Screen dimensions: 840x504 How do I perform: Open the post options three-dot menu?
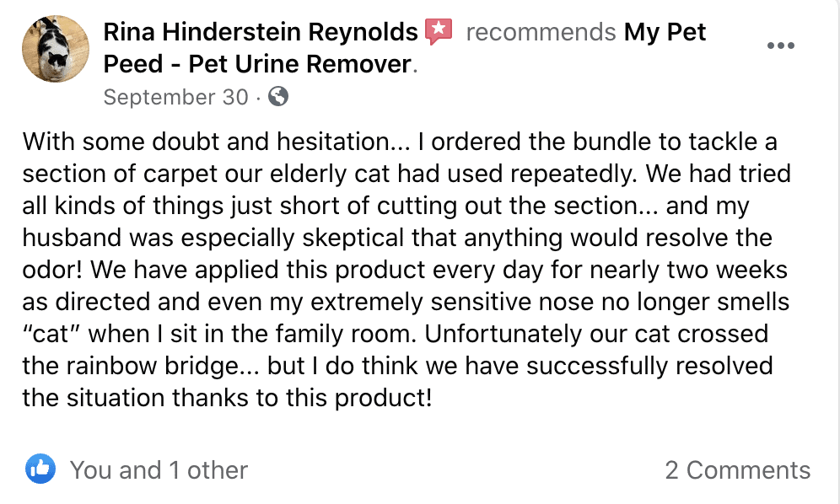coord(780,46)
